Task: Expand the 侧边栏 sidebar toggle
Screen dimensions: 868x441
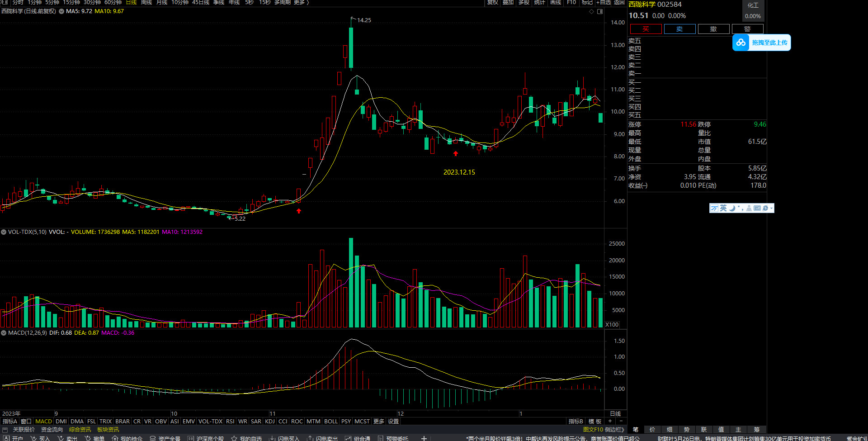Action: 614,430
